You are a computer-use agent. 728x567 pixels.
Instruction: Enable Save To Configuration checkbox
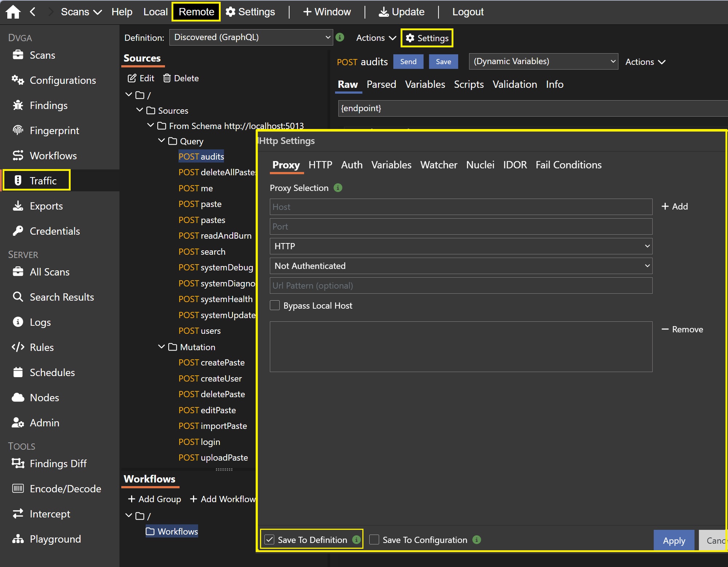(374, 540)
